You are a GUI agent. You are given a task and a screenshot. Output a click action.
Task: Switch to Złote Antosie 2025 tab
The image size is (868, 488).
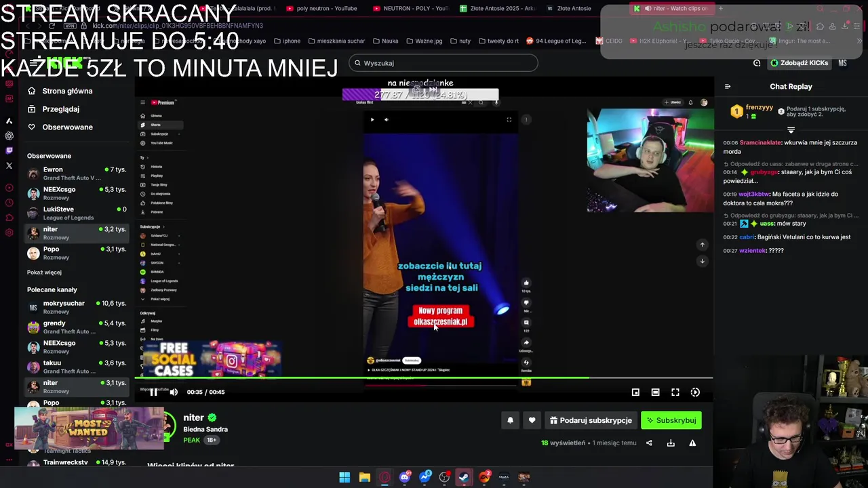497,8
